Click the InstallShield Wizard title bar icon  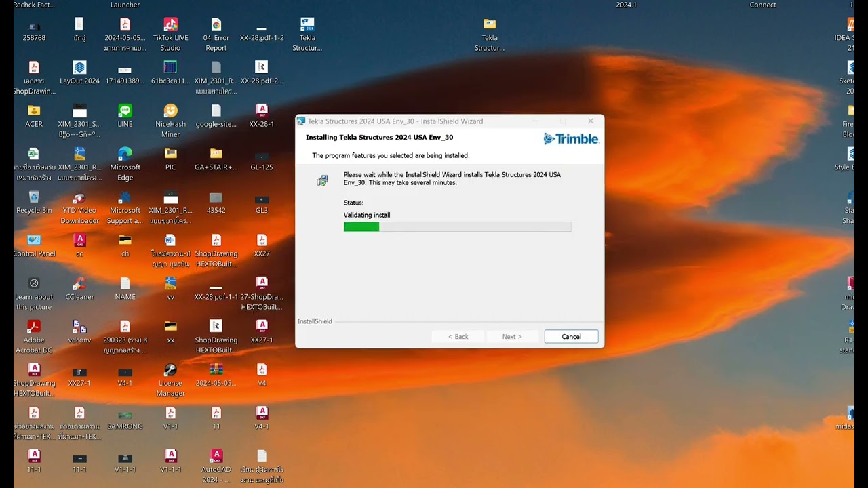301,121
